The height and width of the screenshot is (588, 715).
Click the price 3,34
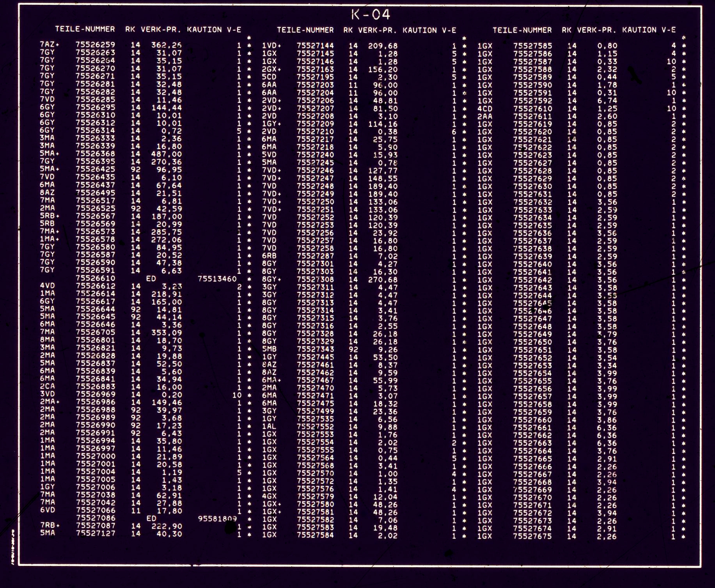pos(607,366)
